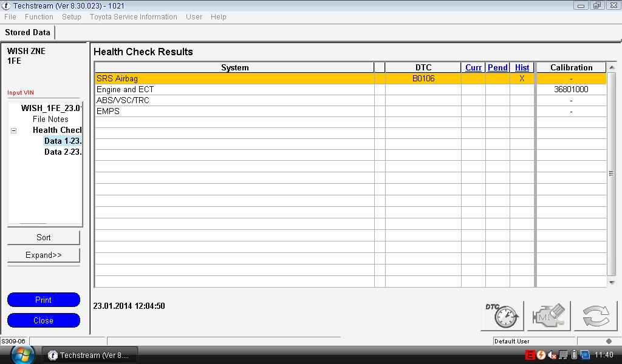Click the S309-06 status bar code
The height and width of the screenshot is (364, 622).
point(13,341)
